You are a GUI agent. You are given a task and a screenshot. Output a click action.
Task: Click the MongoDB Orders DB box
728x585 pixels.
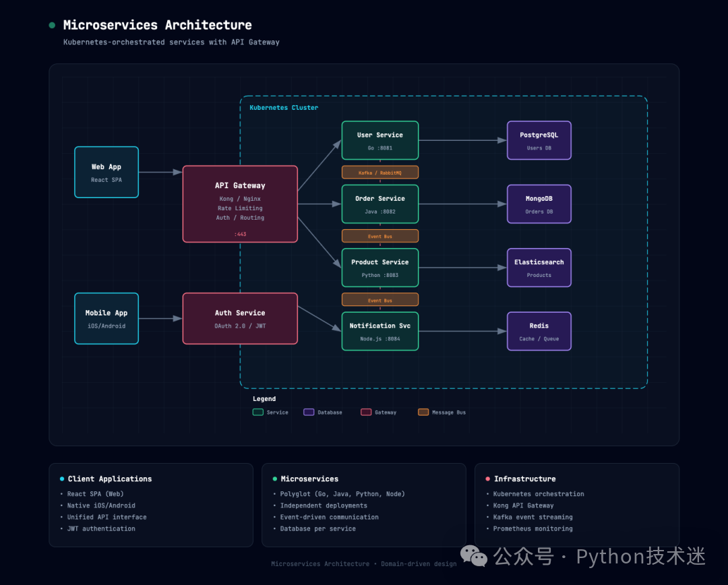click(539, 204)
